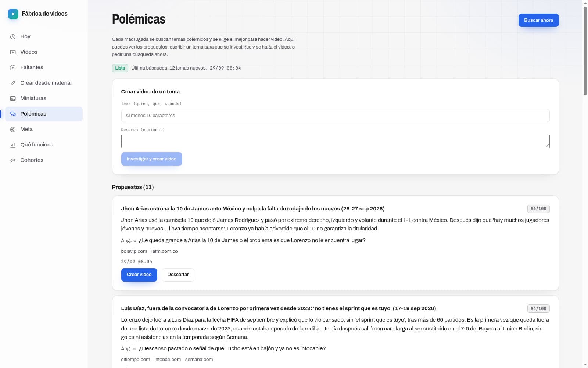Image resolution: width=588 pixels, height=368 pixels.
Task: Click the page vertical scrollbar thumb
Action: click(585, 51)
